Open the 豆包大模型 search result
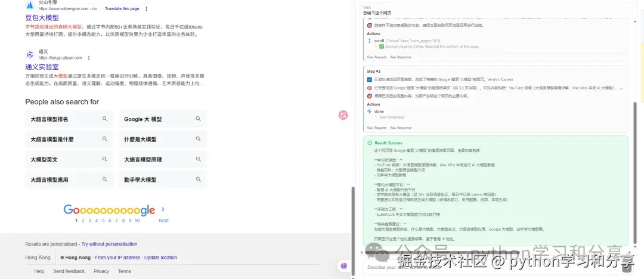This screenshot has height=279, width=644. [x=42, y=18]
